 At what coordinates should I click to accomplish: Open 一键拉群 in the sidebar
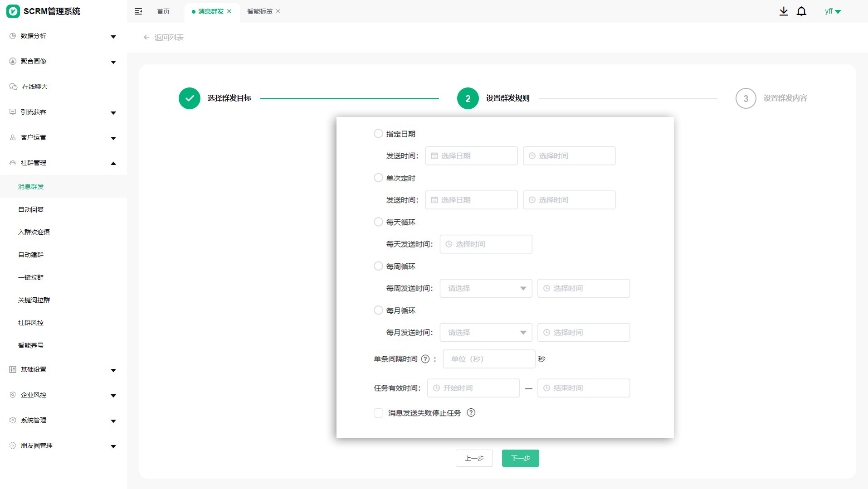click(31, 277)
